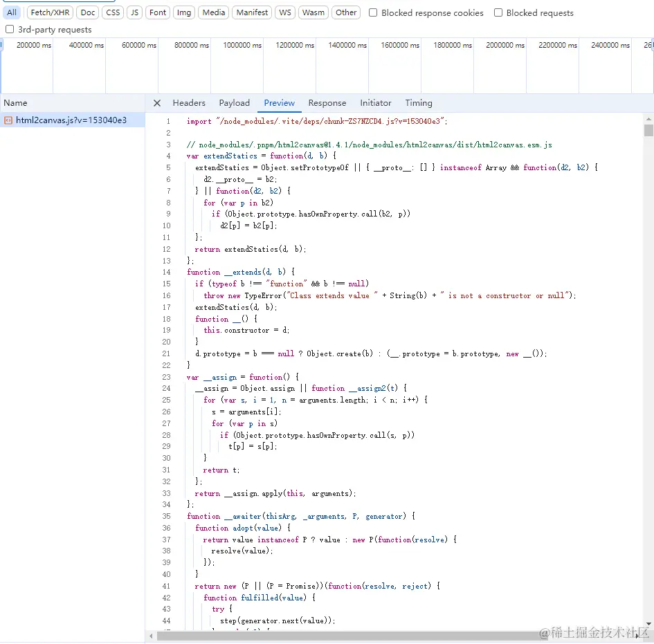Image resolution: width=654 pixels, height=644 pixels.
Task: Click the script file icon beside html2canvas.js
Action: coord(8,120)
